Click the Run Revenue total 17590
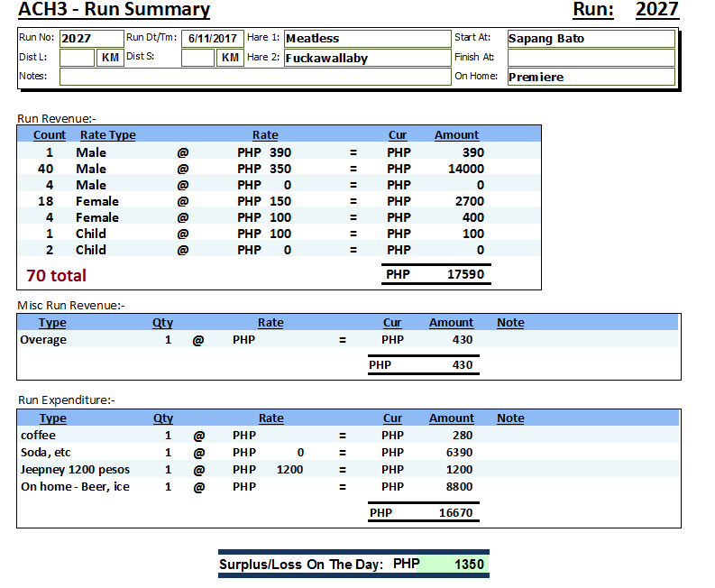Image resolution: width=715 pixels, height=588 pixels. [465, 274]
